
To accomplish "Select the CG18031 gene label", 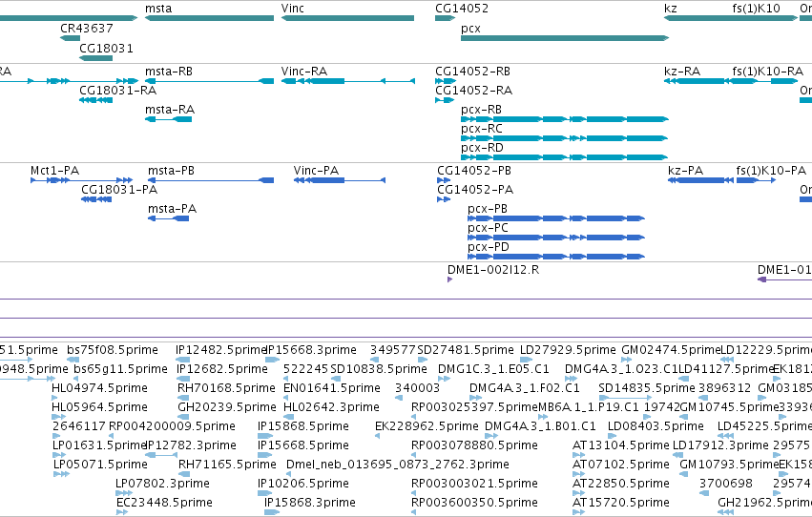I will point(106,48).
